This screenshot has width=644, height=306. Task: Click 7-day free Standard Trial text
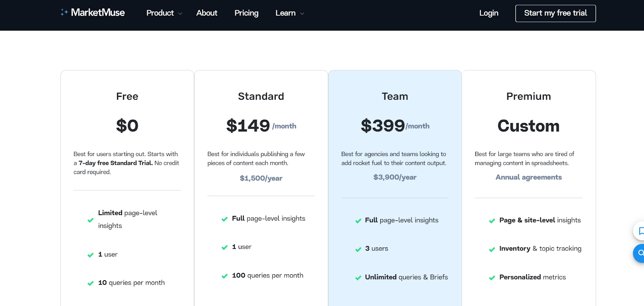(x=116, y=163)
